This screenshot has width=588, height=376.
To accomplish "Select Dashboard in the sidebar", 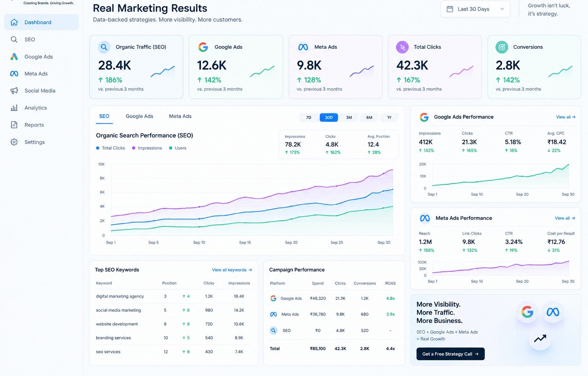I will [x=41, y=22].
